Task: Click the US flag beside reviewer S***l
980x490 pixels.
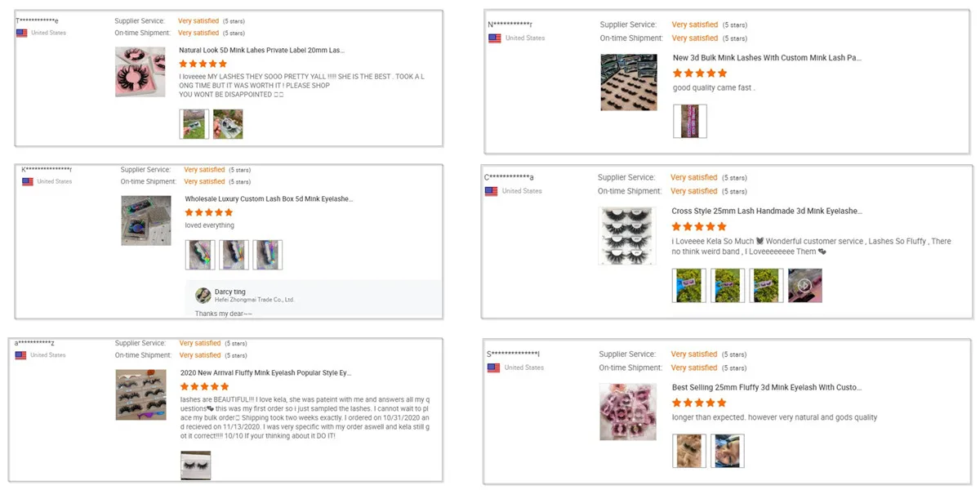Action: pyautogui.click(x=493, y=367)
